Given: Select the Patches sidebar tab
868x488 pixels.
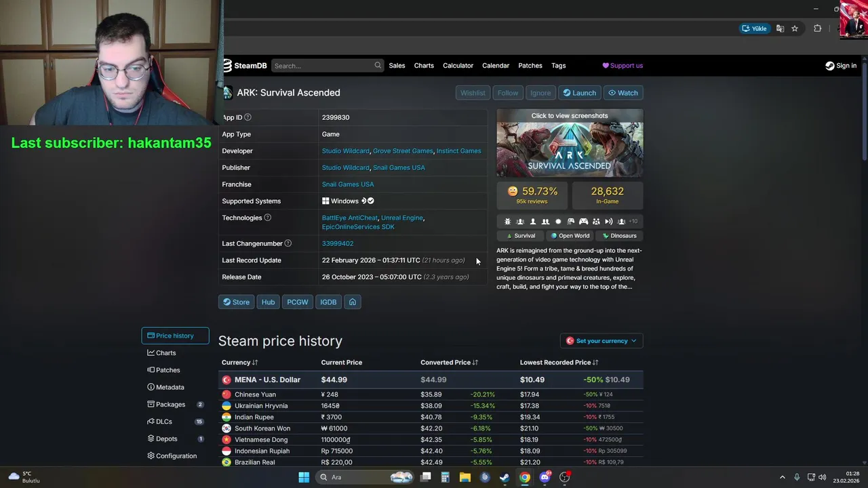Looking at the screenshot, I should tap(175, 370).
